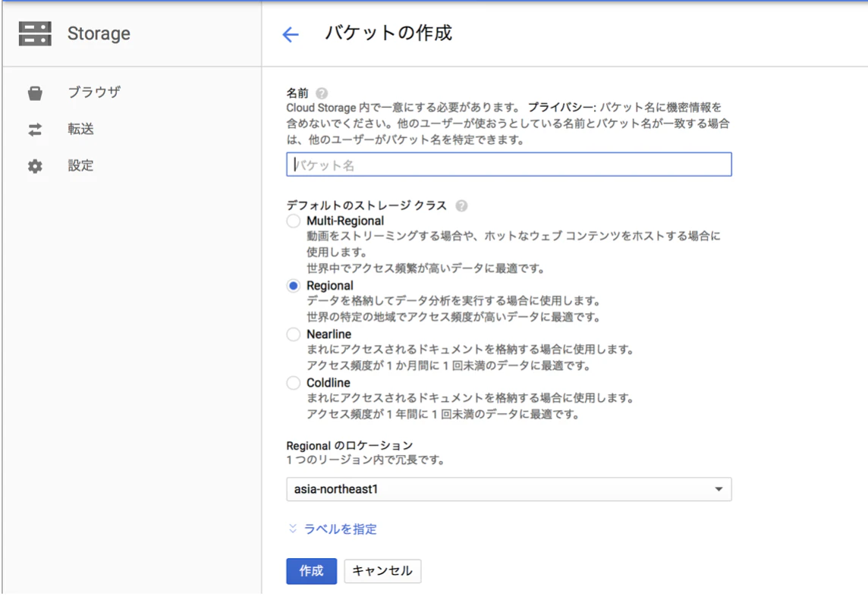Click the transfer arrows icon beside 転送

point(35,130)
